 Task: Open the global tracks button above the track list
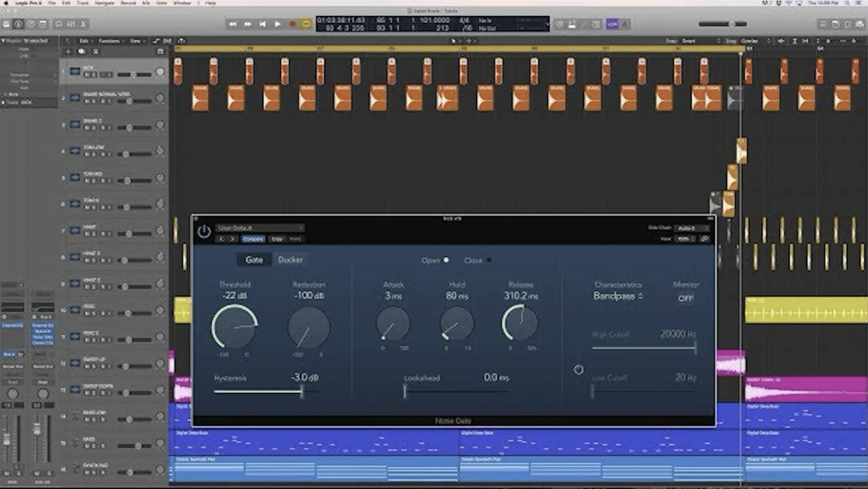[x=160, y=51]
